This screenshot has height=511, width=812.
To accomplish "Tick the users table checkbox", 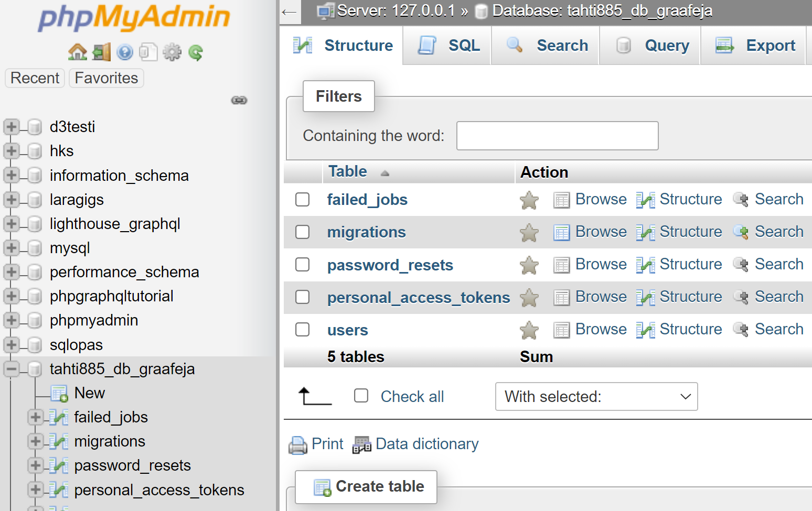I will tap(303, 330).
